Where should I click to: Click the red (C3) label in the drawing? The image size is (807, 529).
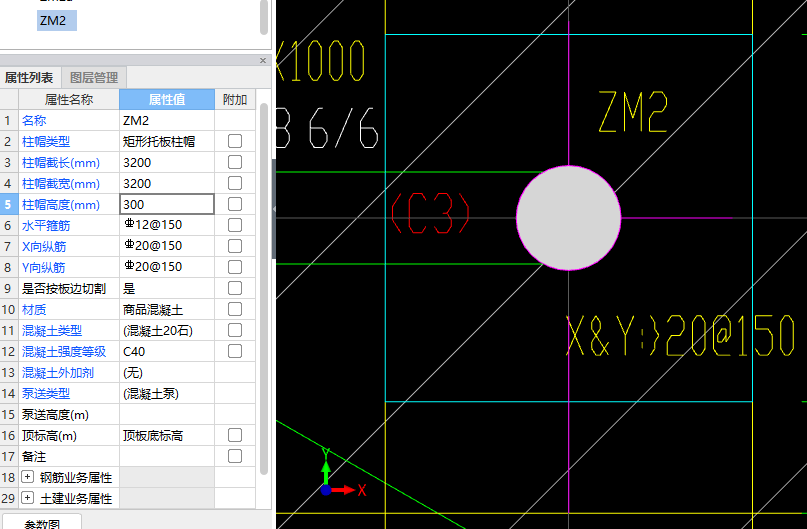(430, 213)
